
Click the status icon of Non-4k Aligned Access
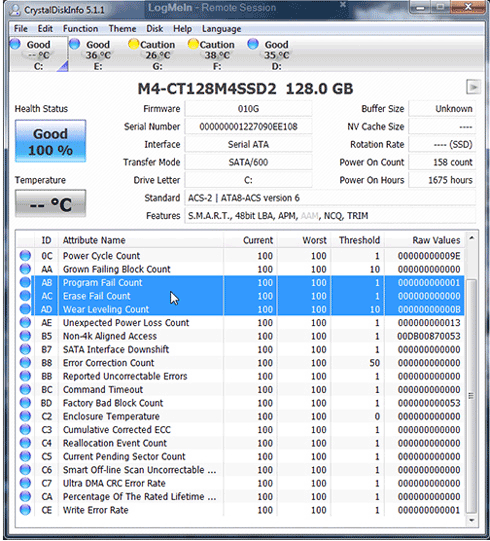(25, 336)
